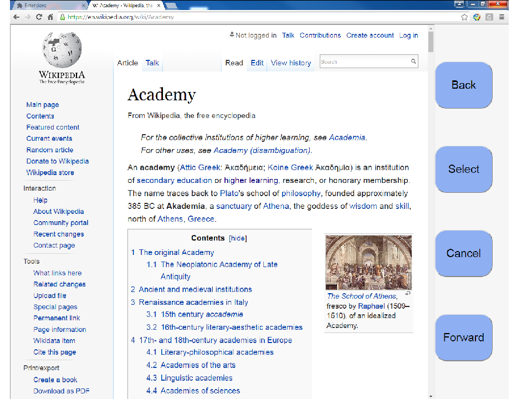Open the Edit tab
532x399 pixels.
point(257,63)
